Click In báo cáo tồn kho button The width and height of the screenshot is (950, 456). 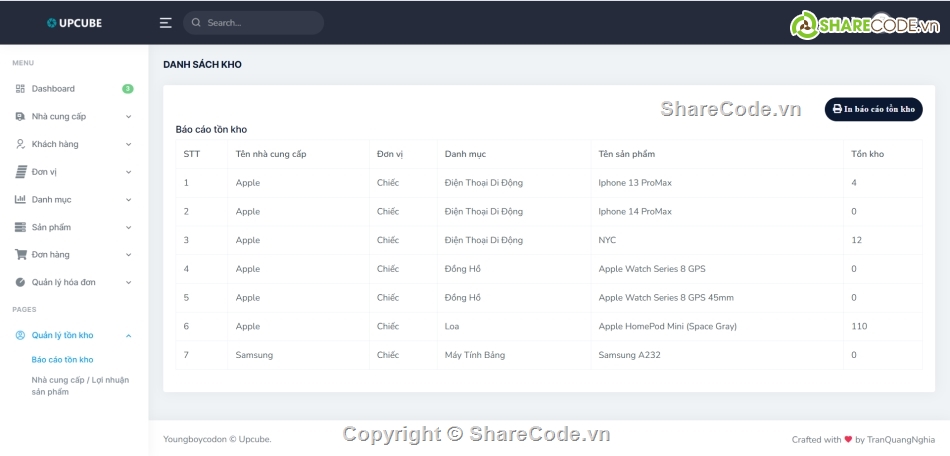pyautogui.click(x=873, y=109)
